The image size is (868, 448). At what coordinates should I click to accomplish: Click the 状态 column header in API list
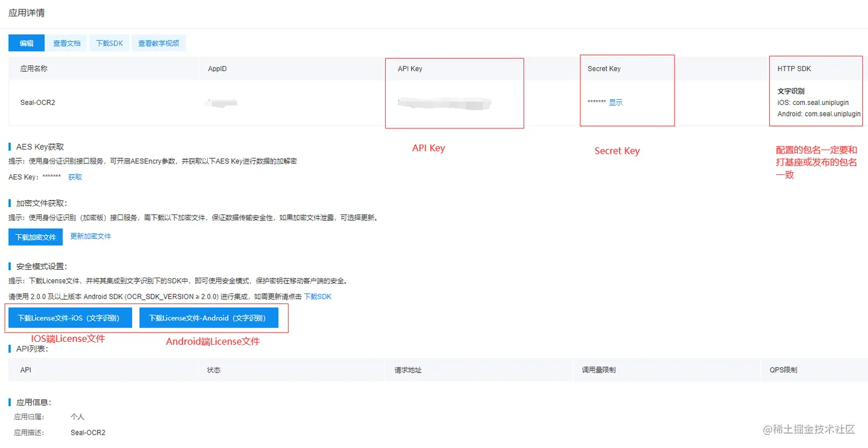[x=214, y=370]
